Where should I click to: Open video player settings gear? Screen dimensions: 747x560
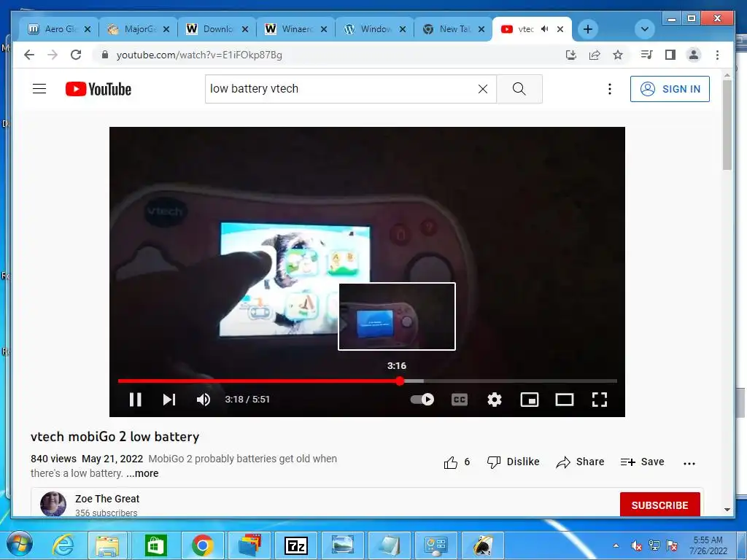[x=495, y=399]
